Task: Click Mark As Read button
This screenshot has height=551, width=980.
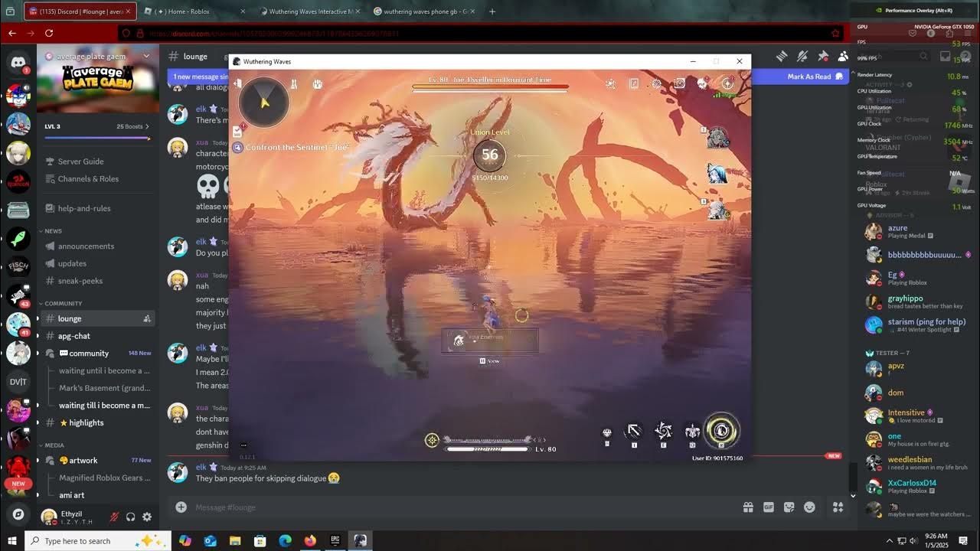Action: pyautogui.click(x=814, y=77)
